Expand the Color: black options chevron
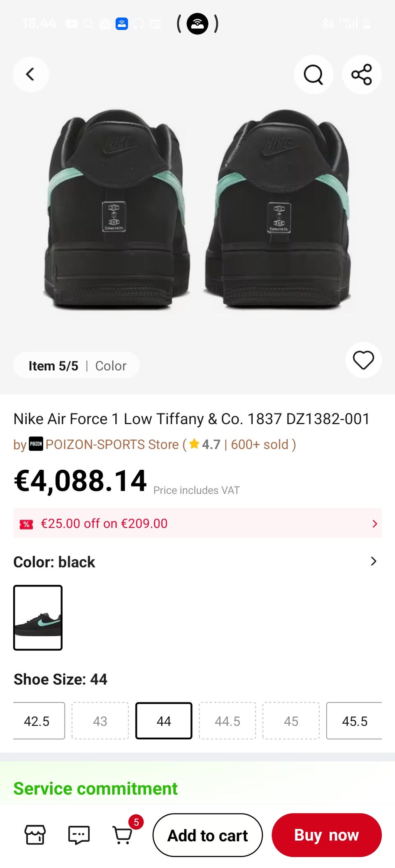395x868 pixels. (373, 561)
